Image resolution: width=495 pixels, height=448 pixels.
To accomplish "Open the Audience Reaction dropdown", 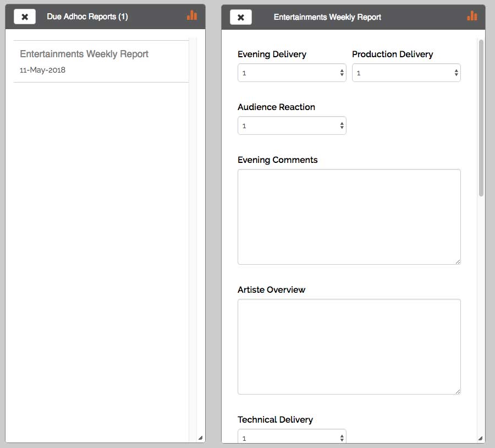I will click(x=291, y=125).
